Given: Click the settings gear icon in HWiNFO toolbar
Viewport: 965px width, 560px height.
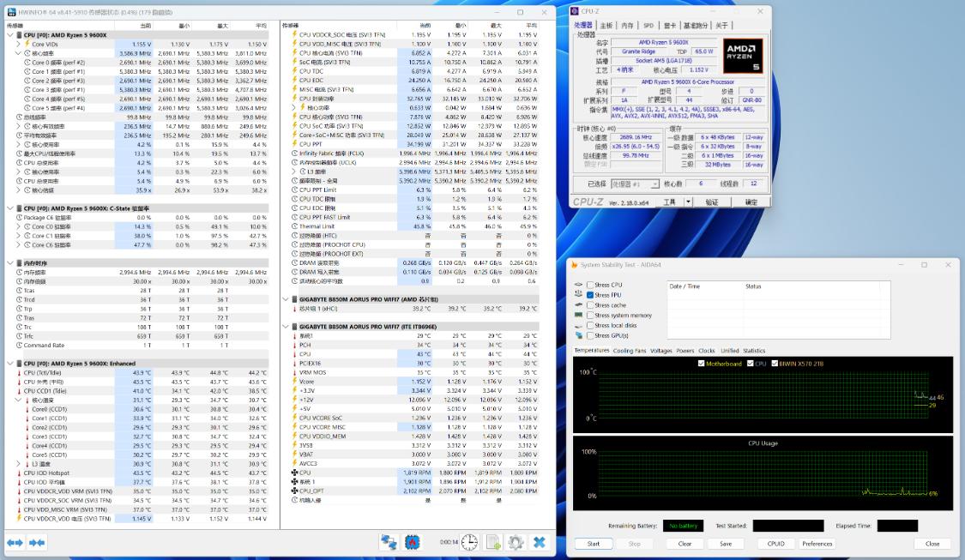Looking at the screenshot, I should click(515, 542).
